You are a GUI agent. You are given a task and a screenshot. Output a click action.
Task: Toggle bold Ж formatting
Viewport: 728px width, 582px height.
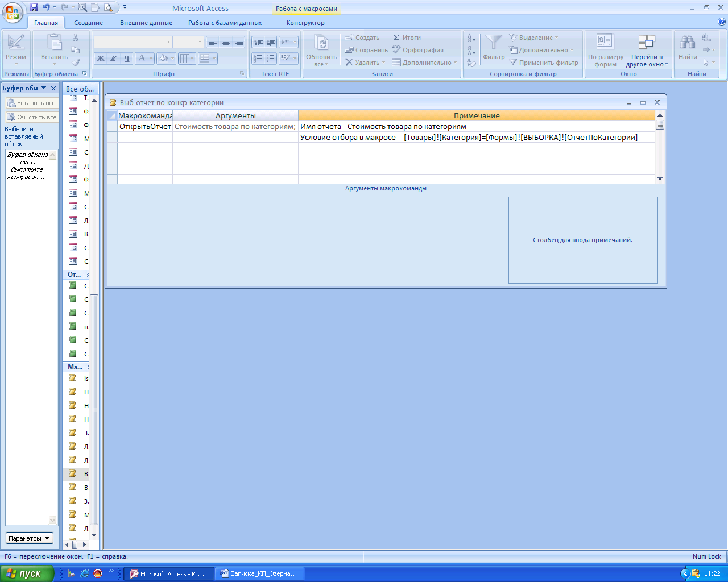(101, 58)
